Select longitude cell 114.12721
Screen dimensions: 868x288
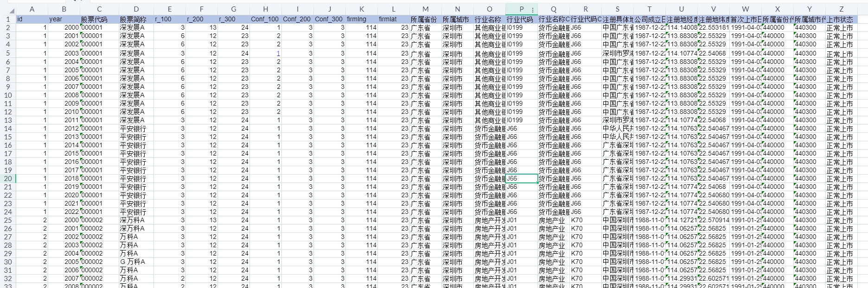point(682,220)
